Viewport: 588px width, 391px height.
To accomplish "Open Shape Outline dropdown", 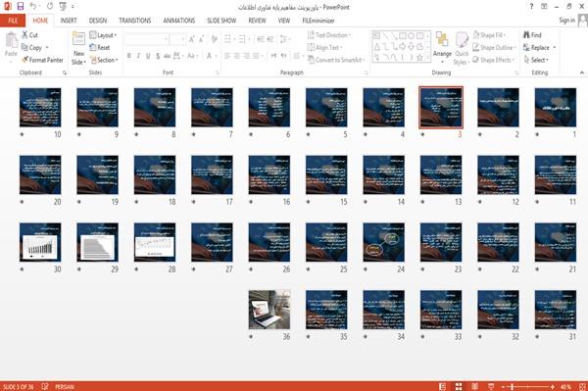I will pos(495,47).
